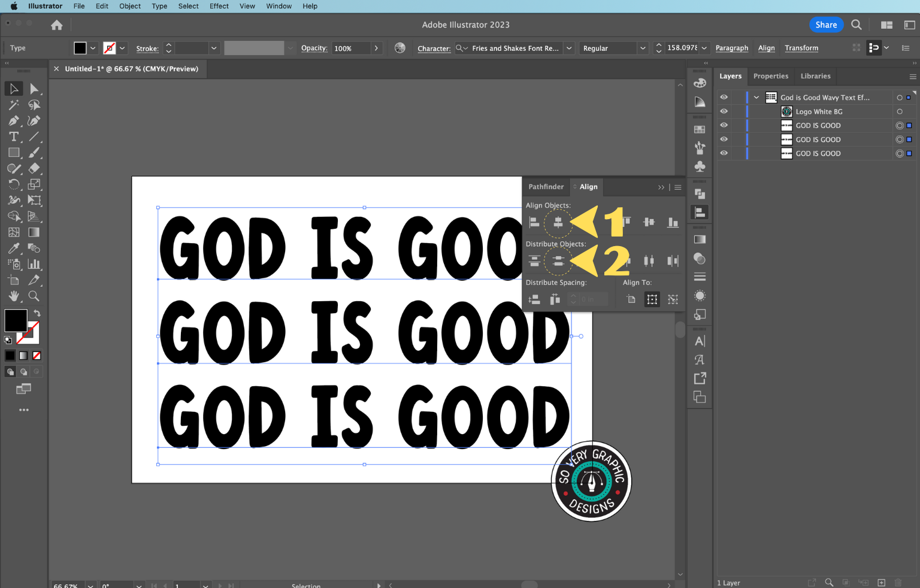
Task: Click Vertical Distribute Top button
Action: click(x=534, y=261)
